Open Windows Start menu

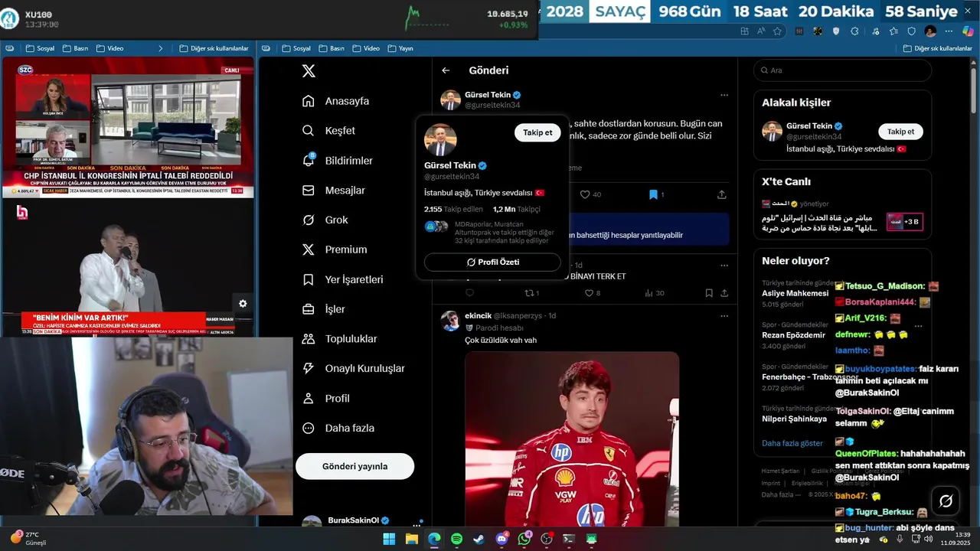(x=389, y=539)
